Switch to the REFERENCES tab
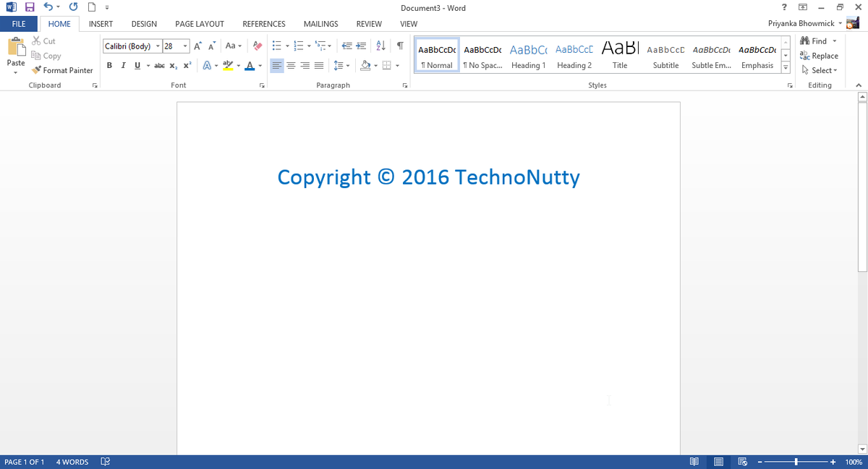The height and width of the screenshot is (469, 868). (264, 24)
